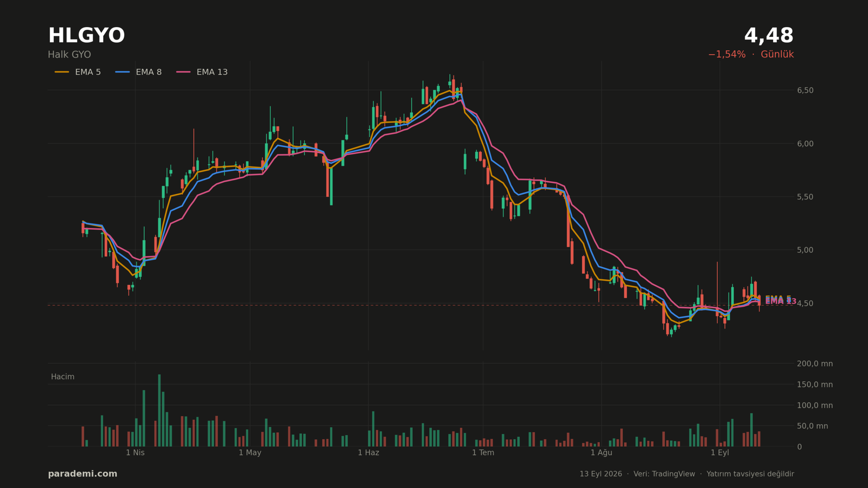
Task: Click the 1 Tem date axis label
Action: [x=483, y=453]
